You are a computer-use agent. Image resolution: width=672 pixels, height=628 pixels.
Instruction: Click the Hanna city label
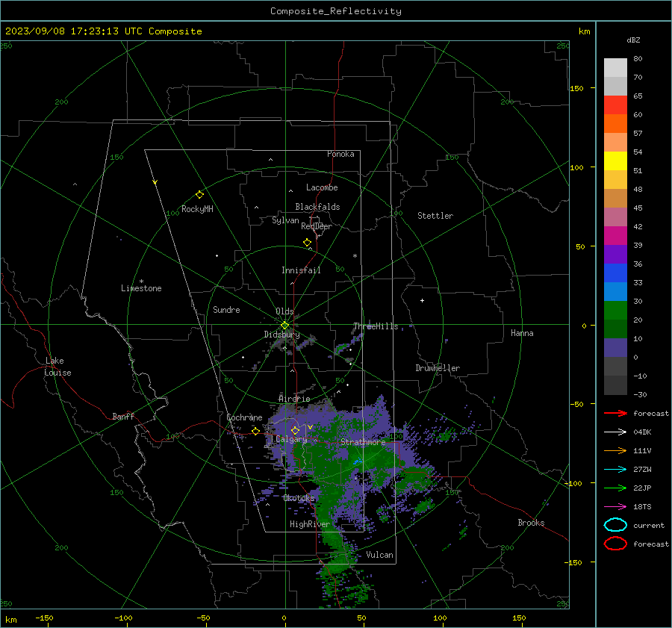tap(522, 333)
